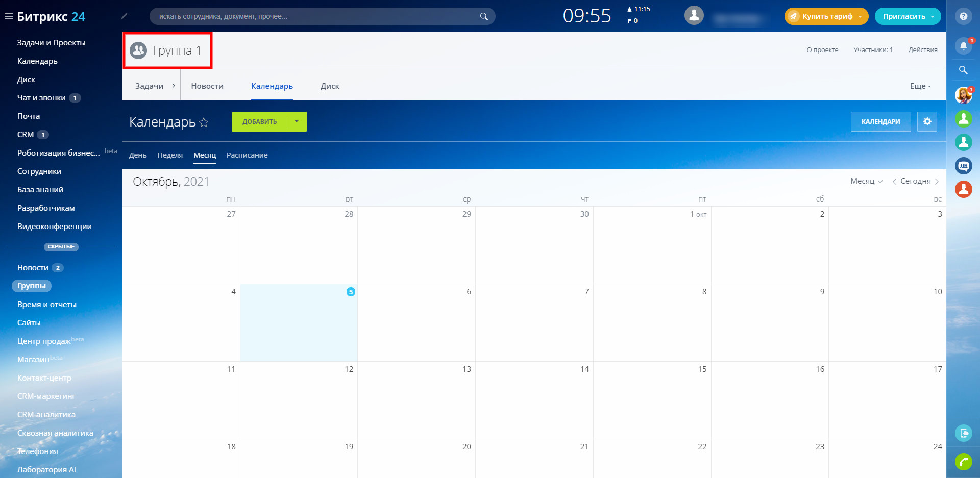Open Задачи и Проекты in left menu
This screenshot has height=478, width=980.
[52, 43]
